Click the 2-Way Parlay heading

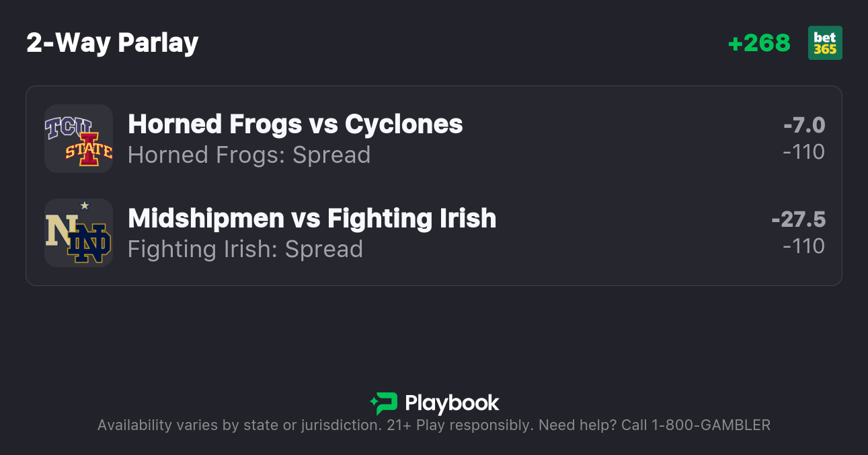(x=112, y=43)
